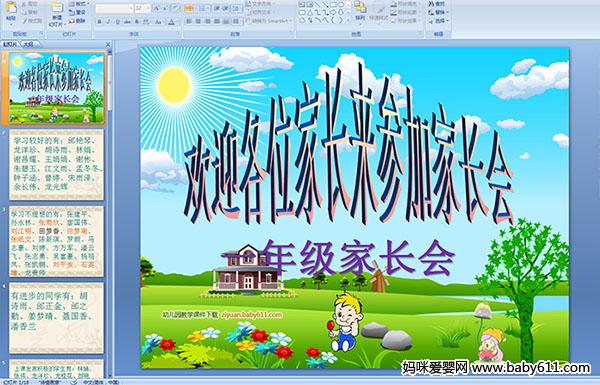
Task: Select the Arrow line shape in gallery
Action: tap(325, 4)
